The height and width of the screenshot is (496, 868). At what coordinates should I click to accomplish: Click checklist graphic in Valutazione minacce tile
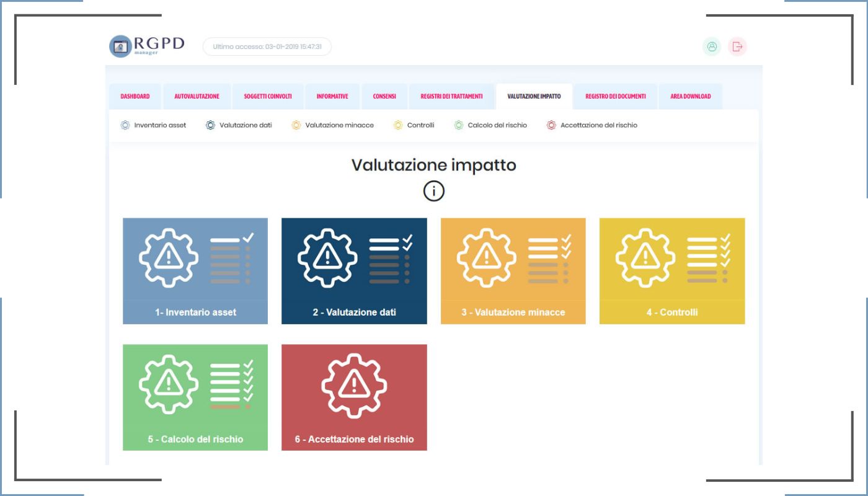(x=550, y=259)
